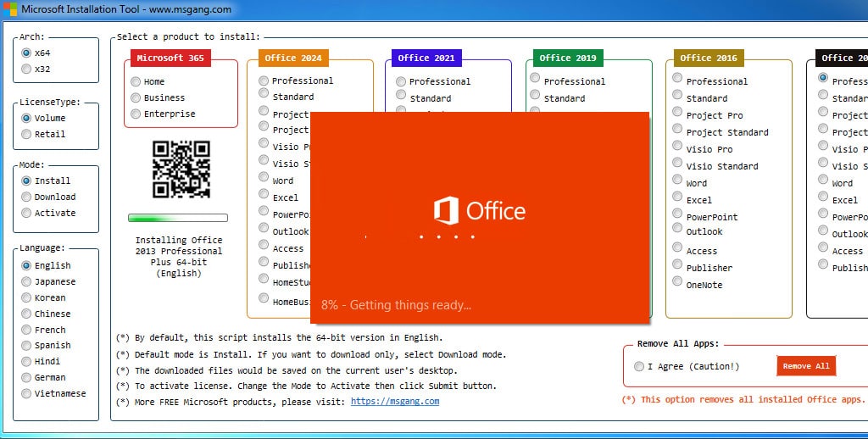Select Office 2016 Professional
The height and width of the screenshot is (439, 868).
[x=677, y=77]
